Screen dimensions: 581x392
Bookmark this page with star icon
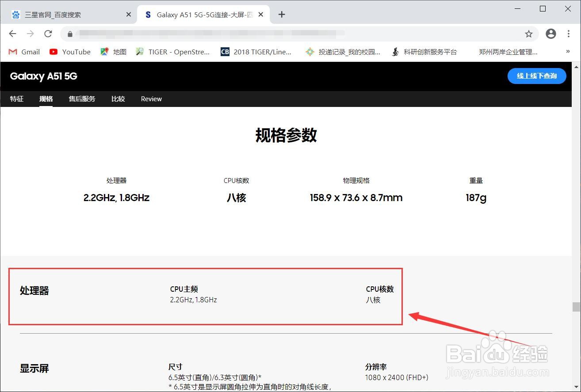[529, 34]
